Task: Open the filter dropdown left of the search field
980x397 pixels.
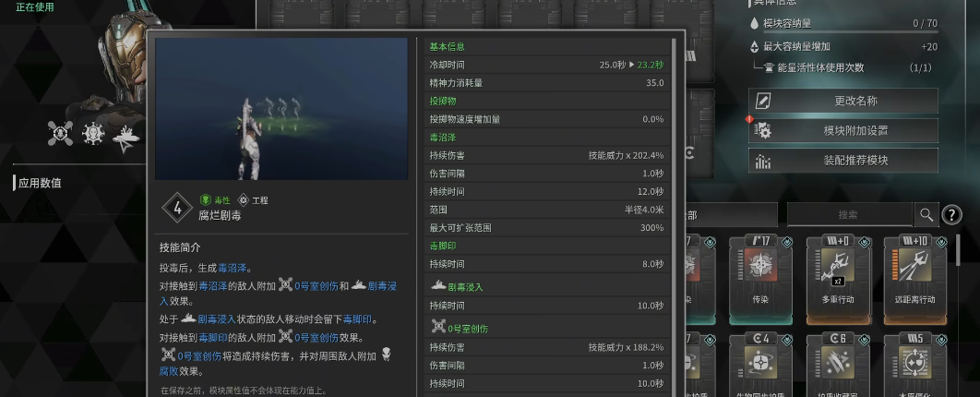Action: 731,215
